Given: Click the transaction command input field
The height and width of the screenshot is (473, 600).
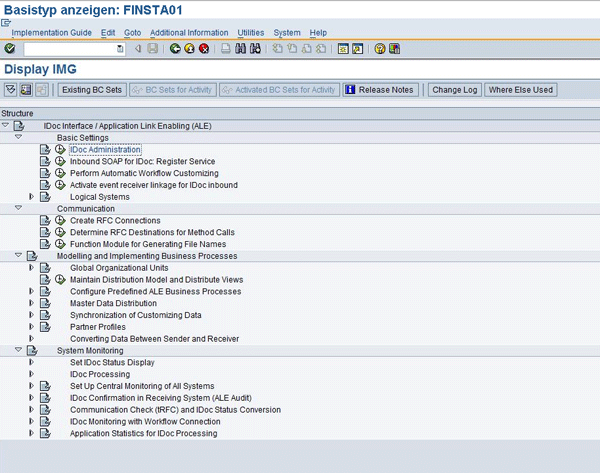Looking at the screenshot, I should tap(69, 48).
